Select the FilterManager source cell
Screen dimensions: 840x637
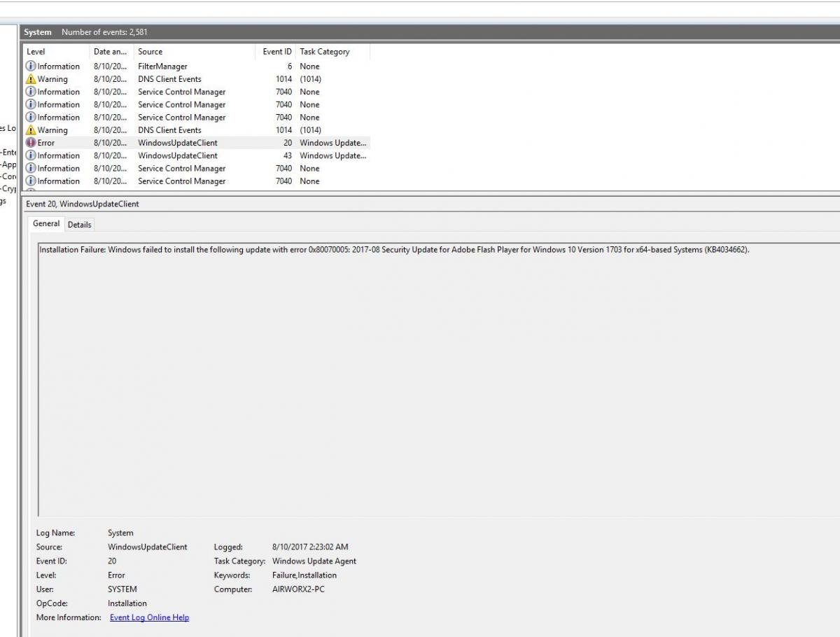tap(162, 66)
